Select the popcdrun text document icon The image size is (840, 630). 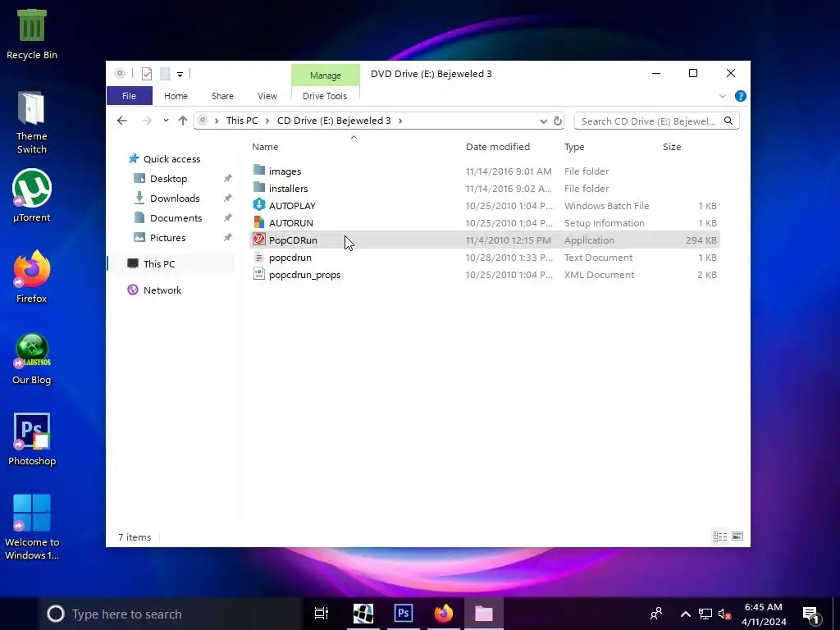click(259, 257)
